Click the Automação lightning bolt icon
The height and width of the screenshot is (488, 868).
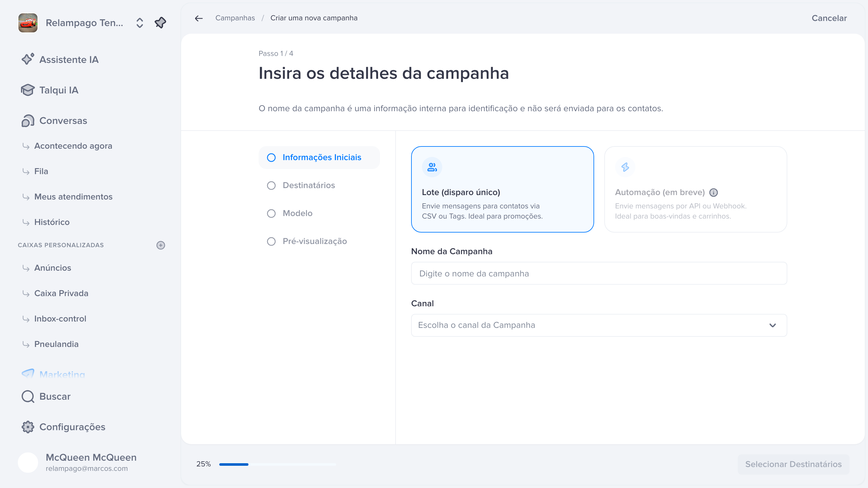(625, 167)
